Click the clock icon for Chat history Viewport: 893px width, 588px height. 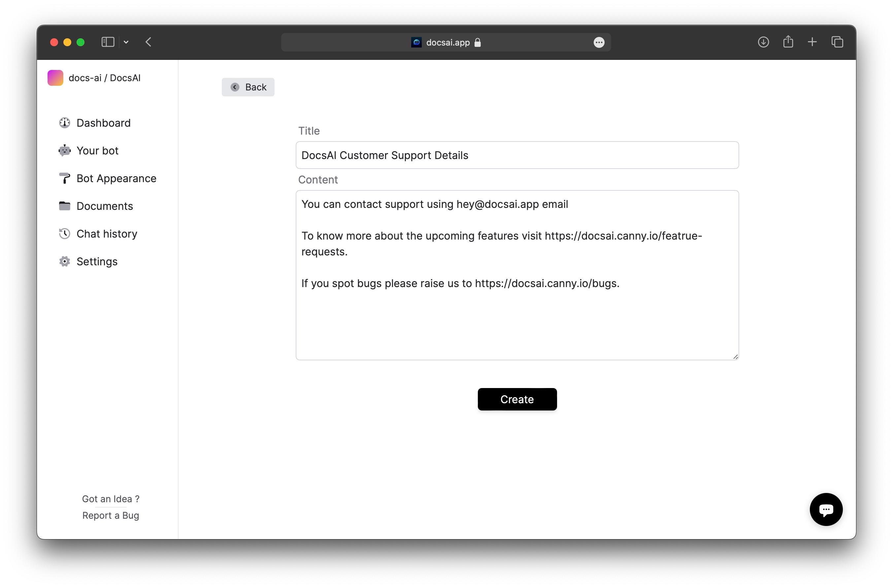[x=65, y=233]
